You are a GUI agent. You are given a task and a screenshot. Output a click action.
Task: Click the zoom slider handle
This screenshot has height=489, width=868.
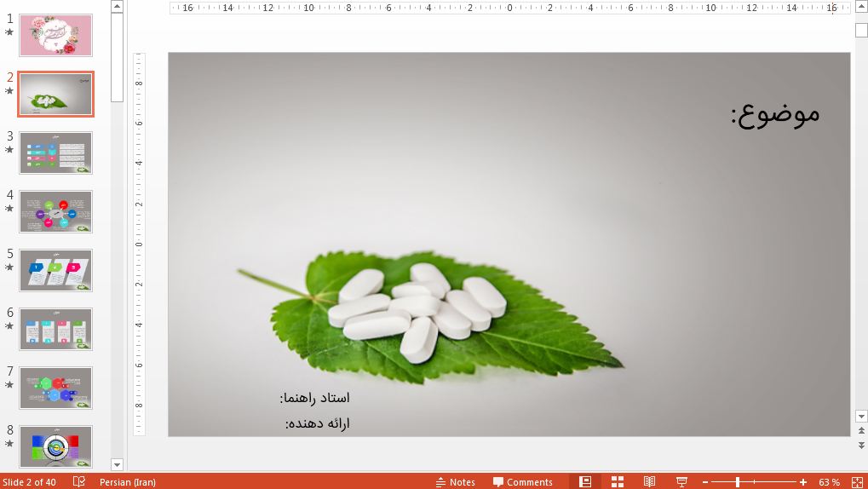(x=737, y=482)
